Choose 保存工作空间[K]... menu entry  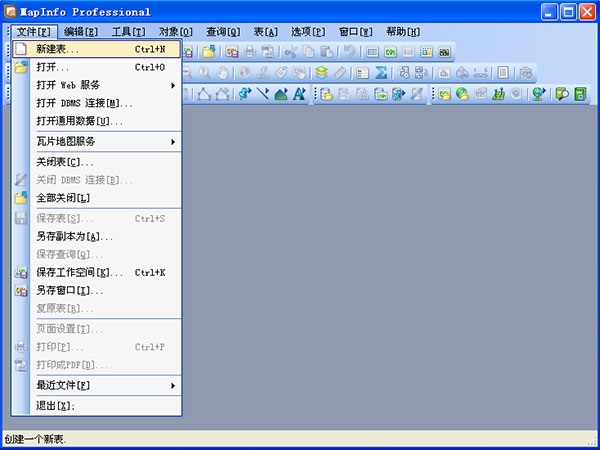[x=97, y=273]
